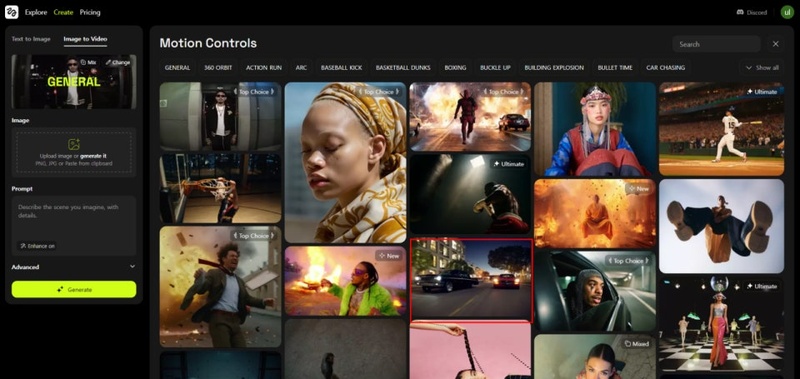The image size is (800, 379).
Task: Click the GENERAL preset preview thumbnail
Action: coord(74,82)
